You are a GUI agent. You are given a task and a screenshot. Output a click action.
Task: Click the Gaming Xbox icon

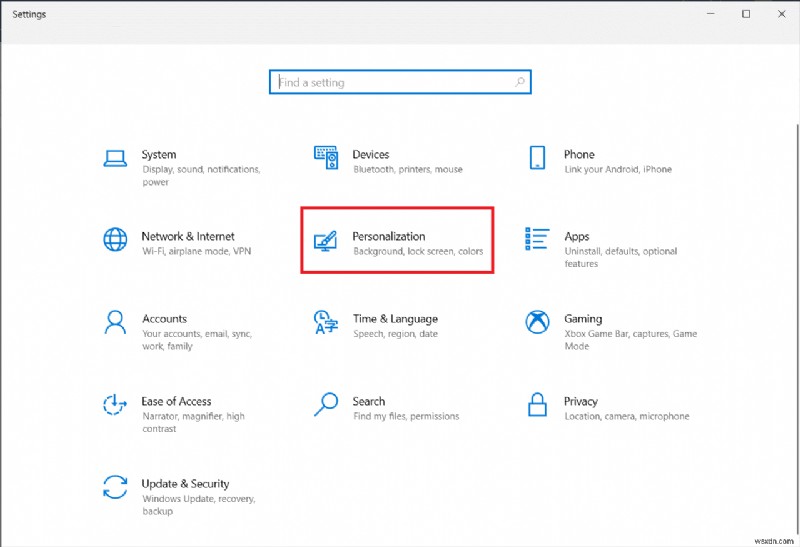coord(537,322)
